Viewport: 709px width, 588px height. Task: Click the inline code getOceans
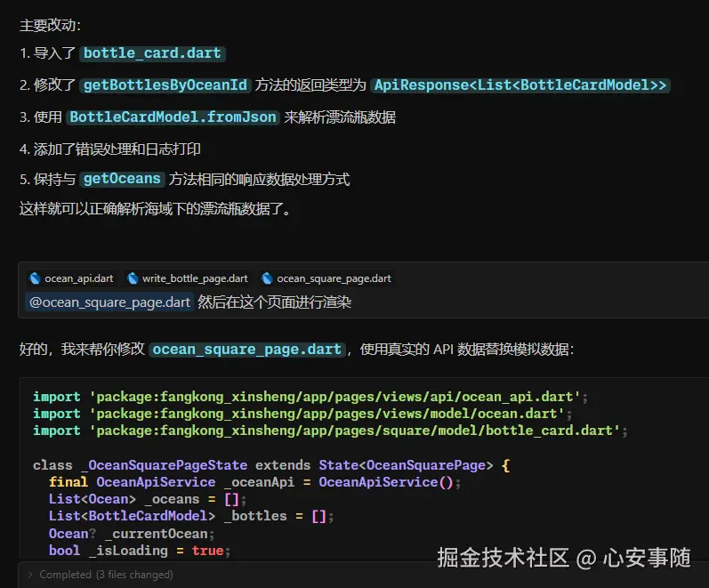[x=122, y=179]
